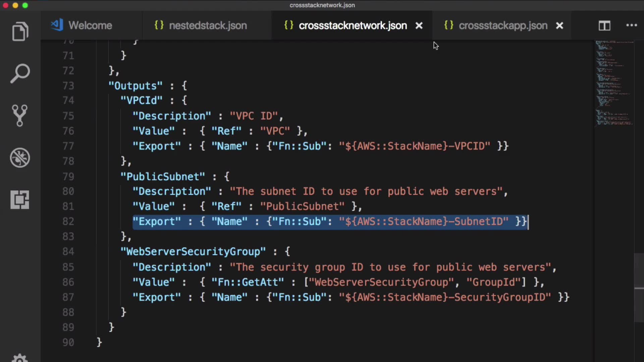Image resolution: width=644 pixels, height=362 pixels.
Task: Switch to the nestedstack.json tab
Action: click(208, 25)
